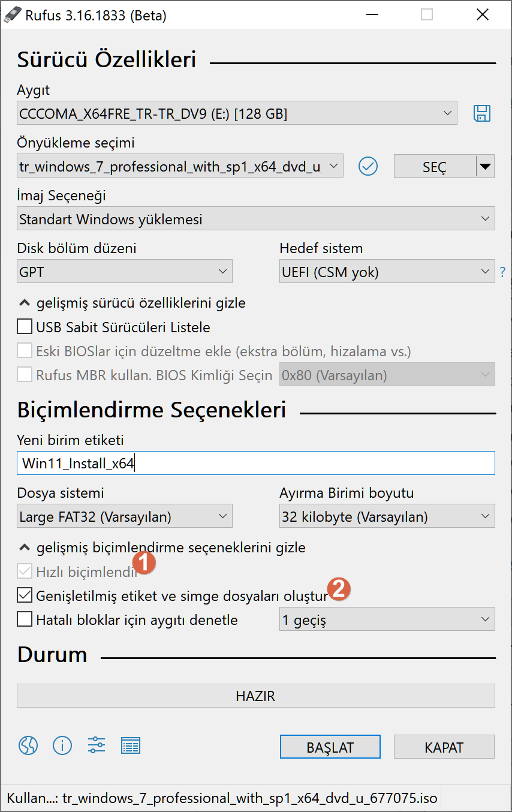Open the İmaj Seçeneği dropdown
512x812 pixels.
click(x=256, y=219)
